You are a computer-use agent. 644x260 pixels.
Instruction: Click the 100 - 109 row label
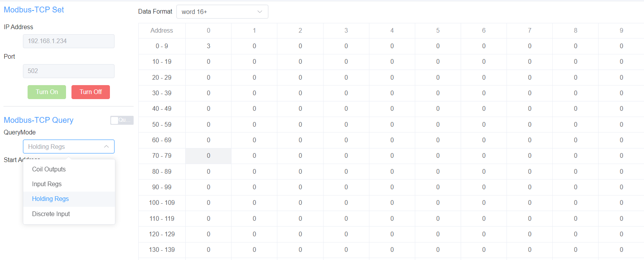click(162, 202)
